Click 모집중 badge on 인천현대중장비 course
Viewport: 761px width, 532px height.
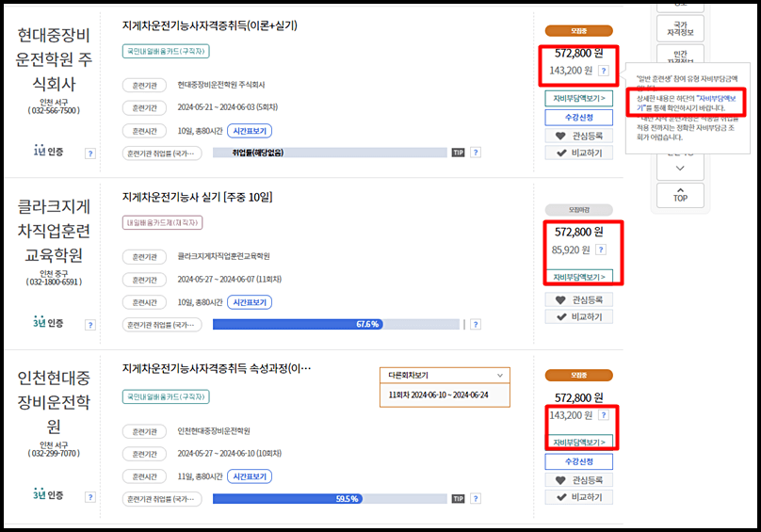[x=579, y=375]
